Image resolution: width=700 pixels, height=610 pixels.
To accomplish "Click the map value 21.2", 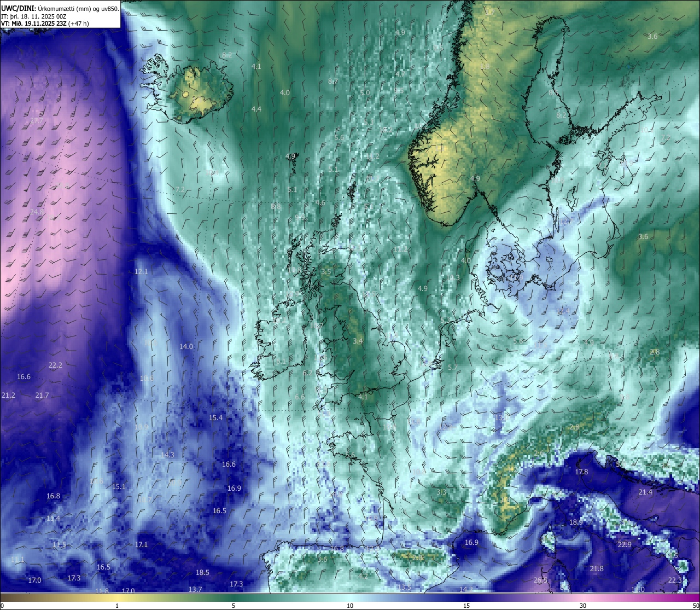I will (8, 395).
